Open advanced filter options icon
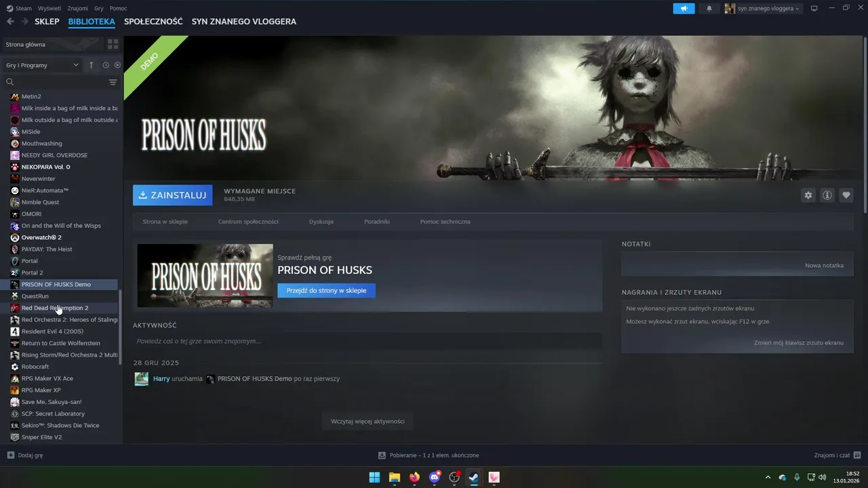The image size is (868, 488). click(x=113, y=82)
